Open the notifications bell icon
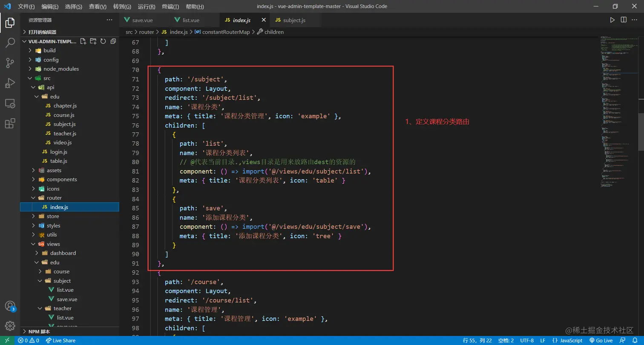This screenshot has width=644, height=345. 635,340
